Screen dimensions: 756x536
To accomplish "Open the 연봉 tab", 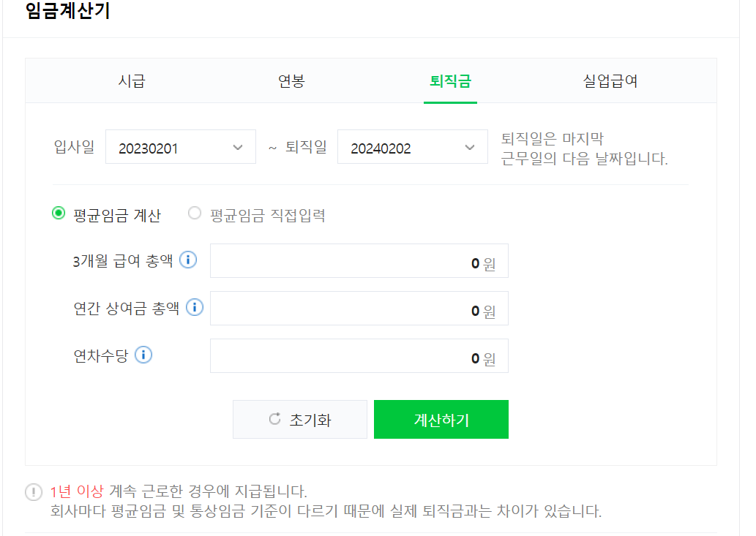I will point(292,81).
